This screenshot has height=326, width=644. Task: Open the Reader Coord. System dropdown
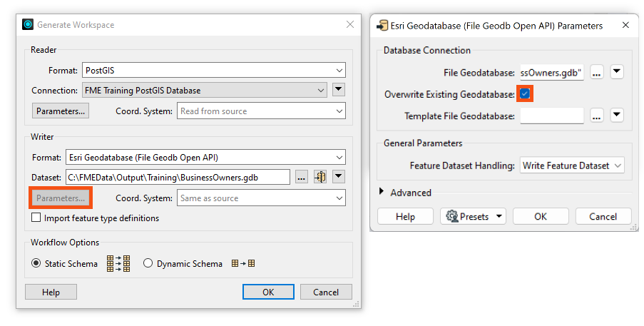point(261,111)
